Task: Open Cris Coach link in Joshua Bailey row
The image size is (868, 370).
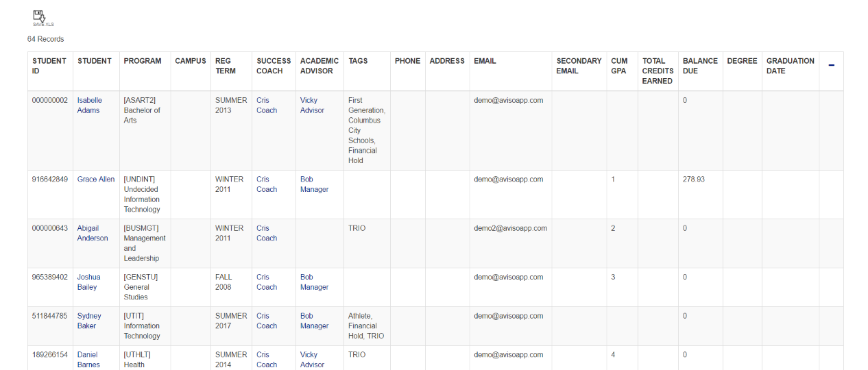Action: pyautogui.click(x=267, y=282)
